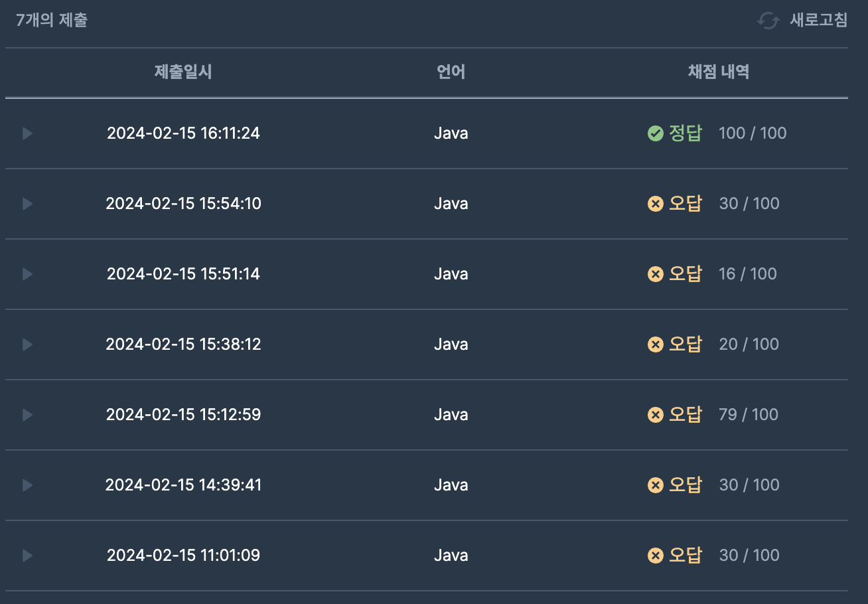The width and height of the screenshot is (868, 604).
Task: Select the 100 / 100 score text
Action: [x=753, y=133]
